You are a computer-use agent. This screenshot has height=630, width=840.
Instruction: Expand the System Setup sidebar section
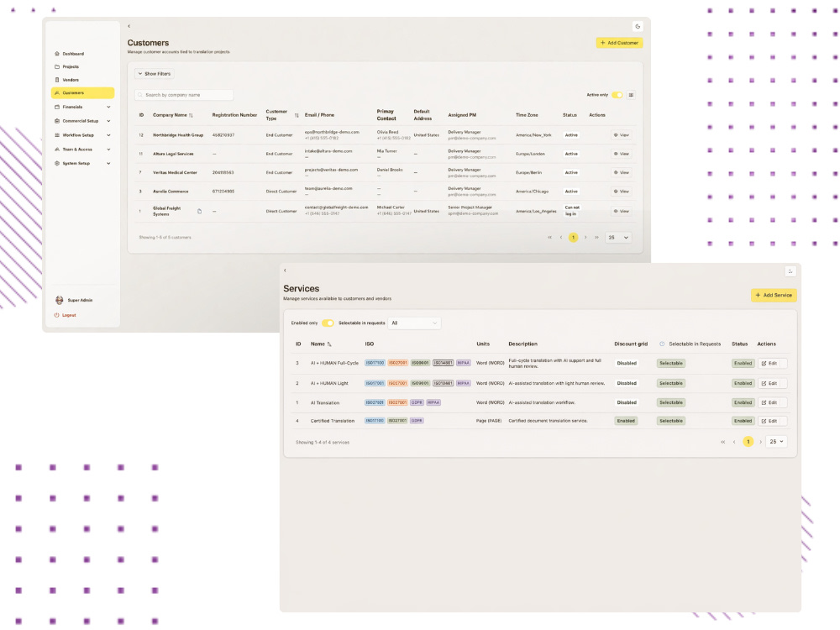coord(82,164)
